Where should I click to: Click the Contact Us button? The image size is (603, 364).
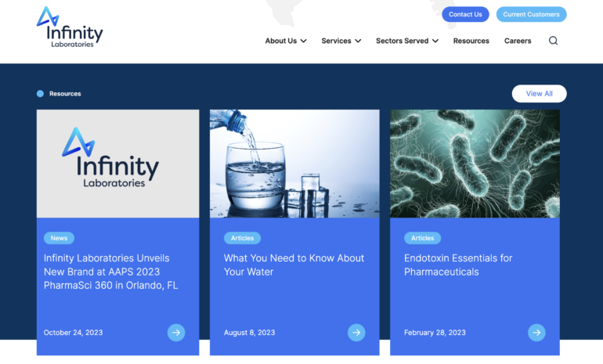(x=465, y=14)
